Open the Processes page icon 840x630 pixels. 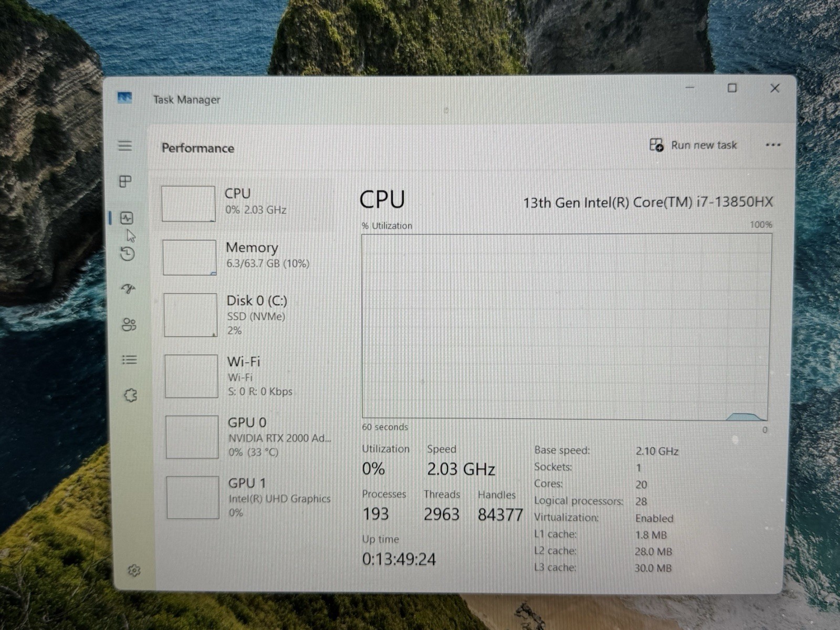click(125, 182)
